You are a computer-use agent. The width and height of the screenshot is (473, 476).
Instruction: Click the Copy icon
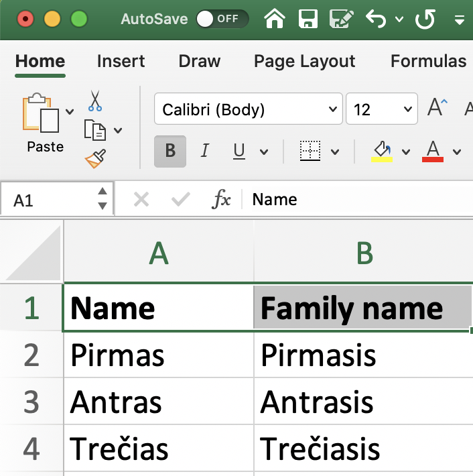(x=95, y=129)
